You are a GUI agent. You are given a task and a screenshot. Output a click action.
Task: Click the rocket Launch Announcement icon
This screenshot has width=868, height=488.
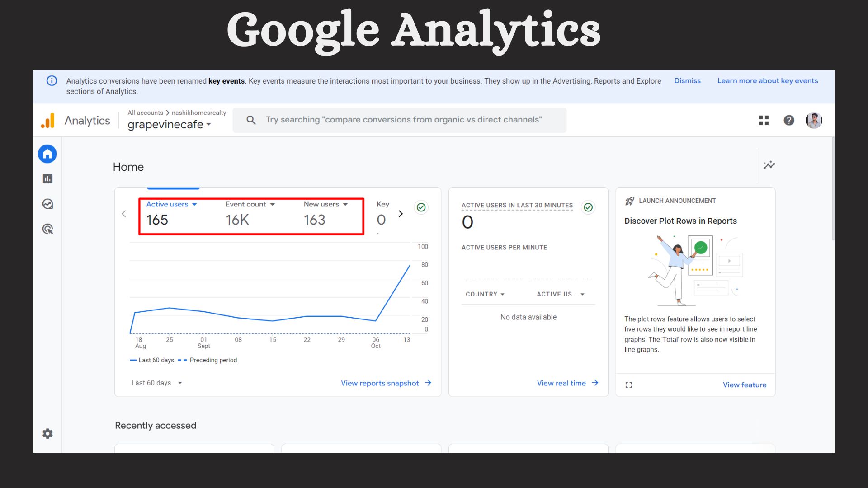pyautogui.click(x=630, y=201)
